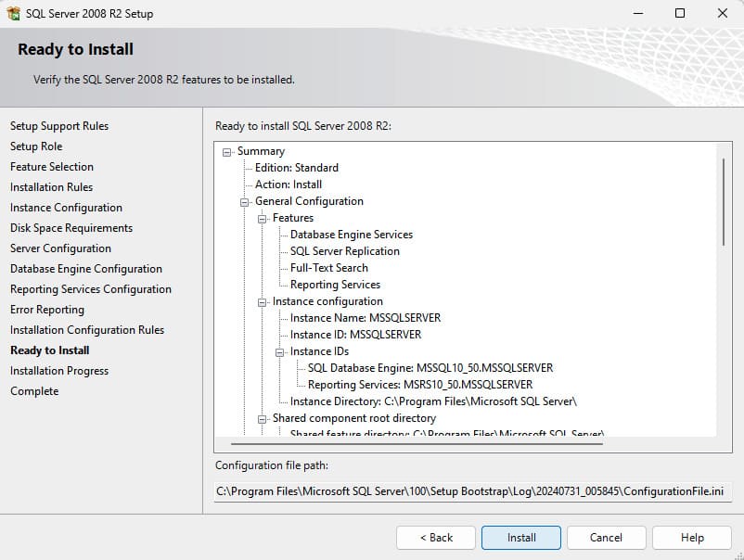Close the SQL Server Setup window
The image size is (744, 560).
722,13
